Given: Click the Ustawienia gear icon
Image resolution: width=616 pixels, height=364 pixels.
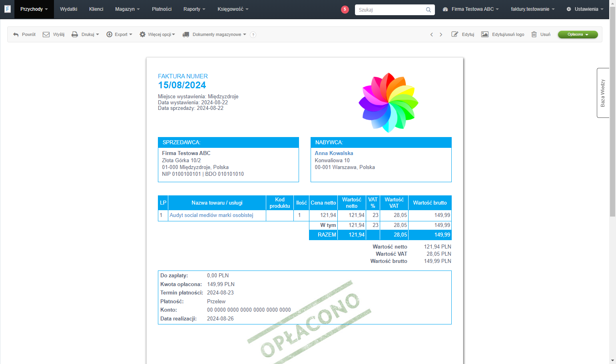Looking at the screenshot, I should click(x=569, y=9).
